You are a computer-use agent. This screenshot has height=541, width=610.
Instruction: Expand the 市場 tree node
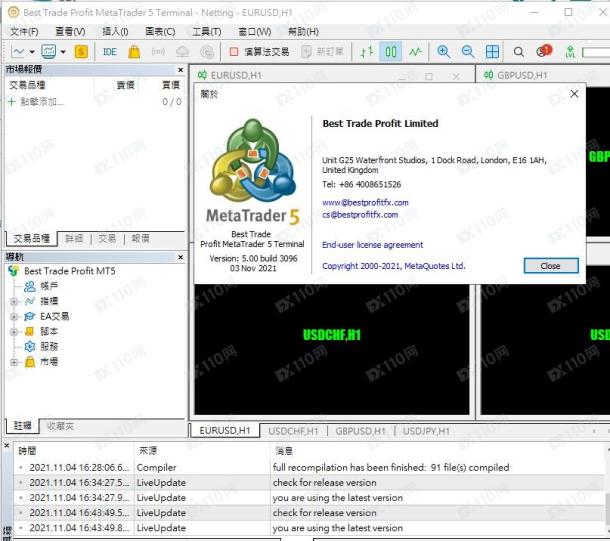(x=14, y=361)
